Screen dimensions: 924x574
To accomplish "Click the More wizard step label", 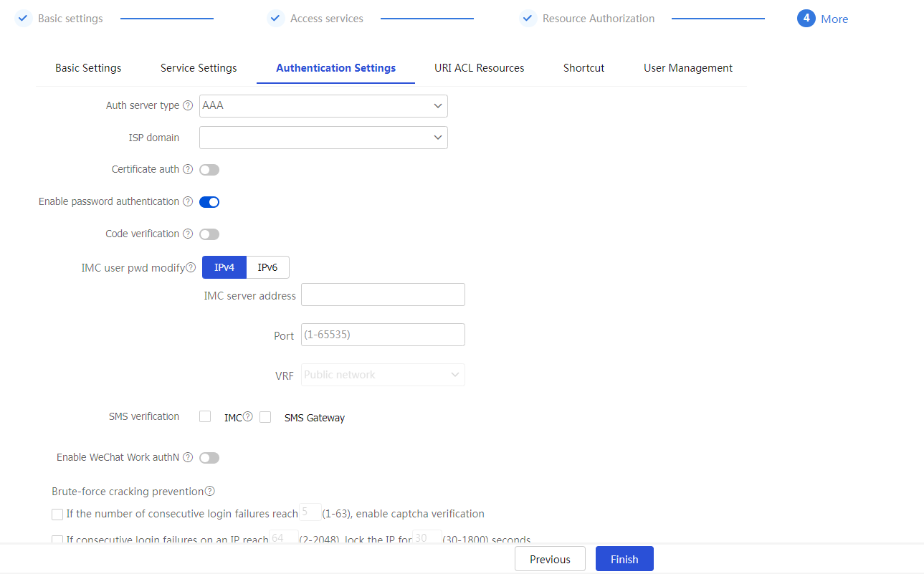I will point(834,19).
